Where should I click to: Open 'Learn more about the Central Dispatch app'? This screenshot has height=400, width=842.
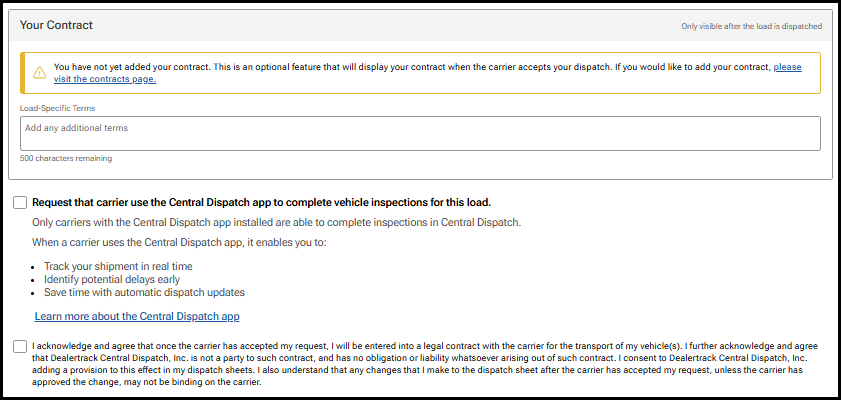tap(137, 317)
